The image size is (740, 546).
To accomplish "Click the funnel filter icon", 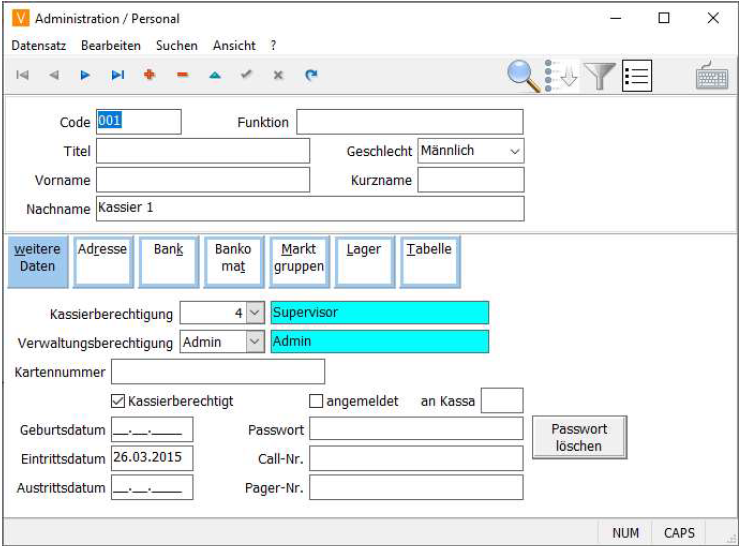I will [x=599, y=76].
